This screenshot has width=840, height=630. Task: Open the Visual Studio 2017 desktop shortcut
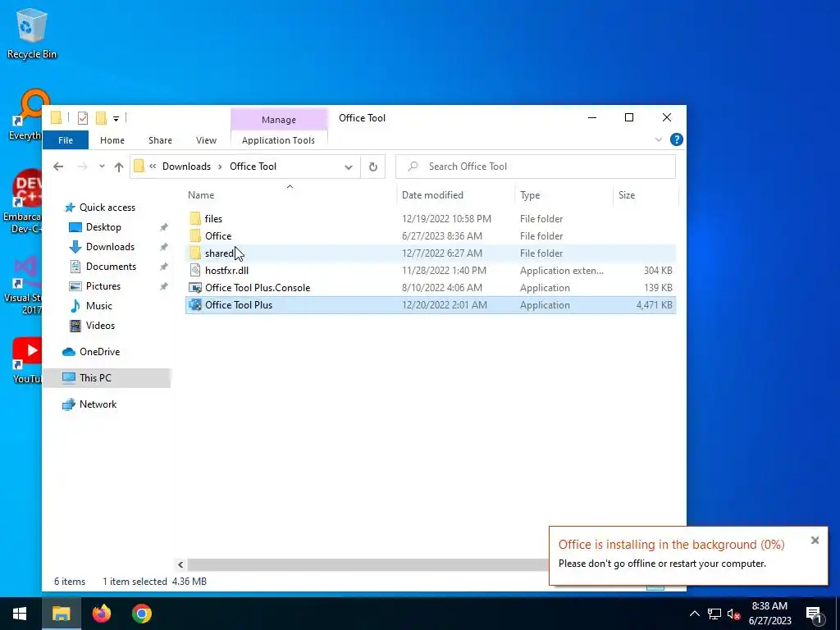pyautogui.click(x=23, y=285)
